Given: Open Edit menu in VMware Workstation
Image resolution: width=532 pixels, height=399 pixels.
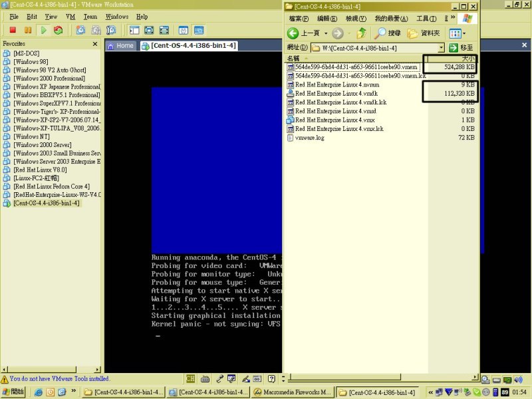Looking at the screenshot, I should click(32, 17).
